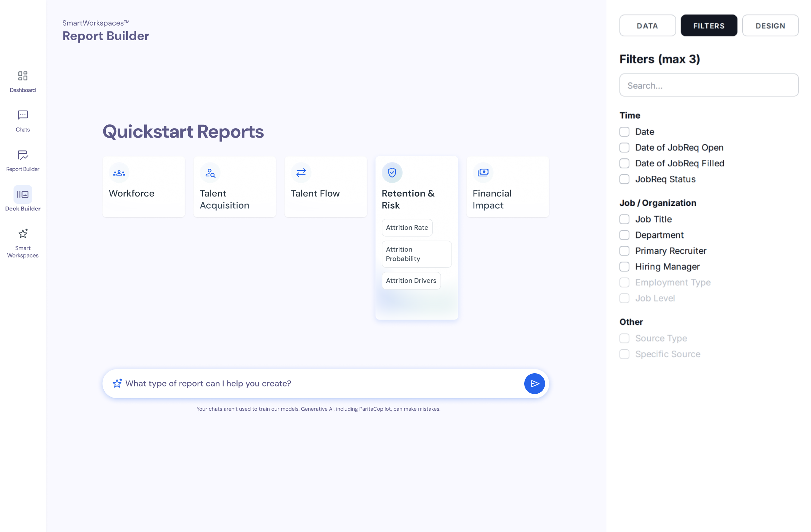Image resolution: width=811 pixels, height=532 pixels.
Task: Check the Hiring Manager checkbox
Action: tap(624, 267)
